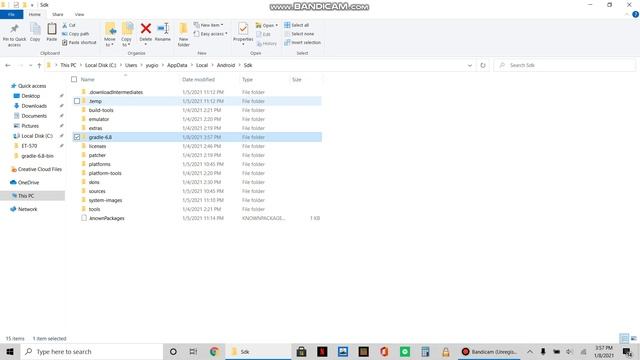Check the .temp folder checkbox
Screen dimensions: 640x360
pyautogui.click(x=77, y=101)
